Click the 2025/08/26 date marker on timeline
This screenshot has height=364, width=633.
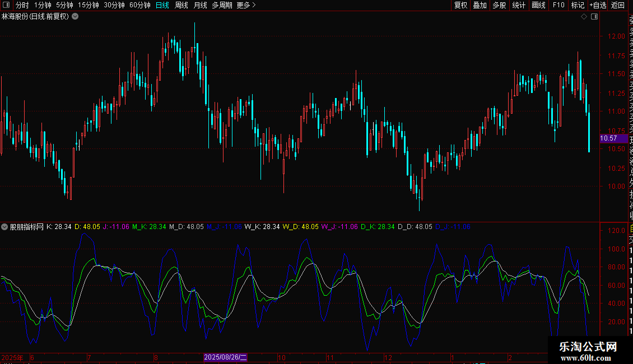click(225, 357)
